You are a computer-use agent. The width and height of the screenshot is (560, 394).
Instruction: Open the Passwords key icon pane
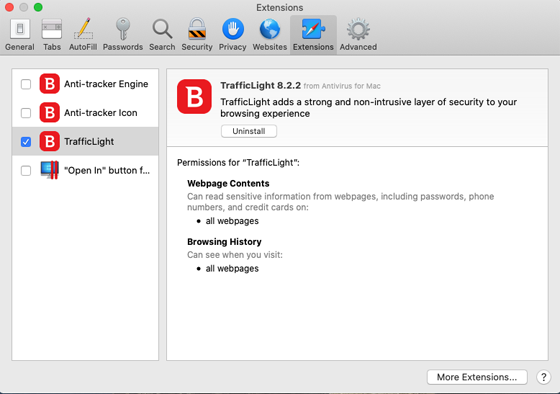click(123, 35)
